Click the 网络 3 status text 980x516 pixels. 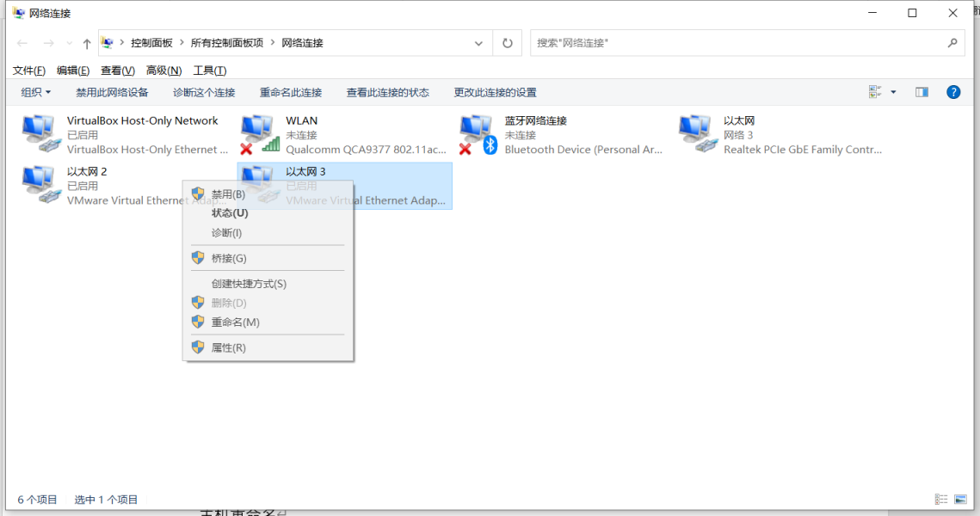[738, 135]
